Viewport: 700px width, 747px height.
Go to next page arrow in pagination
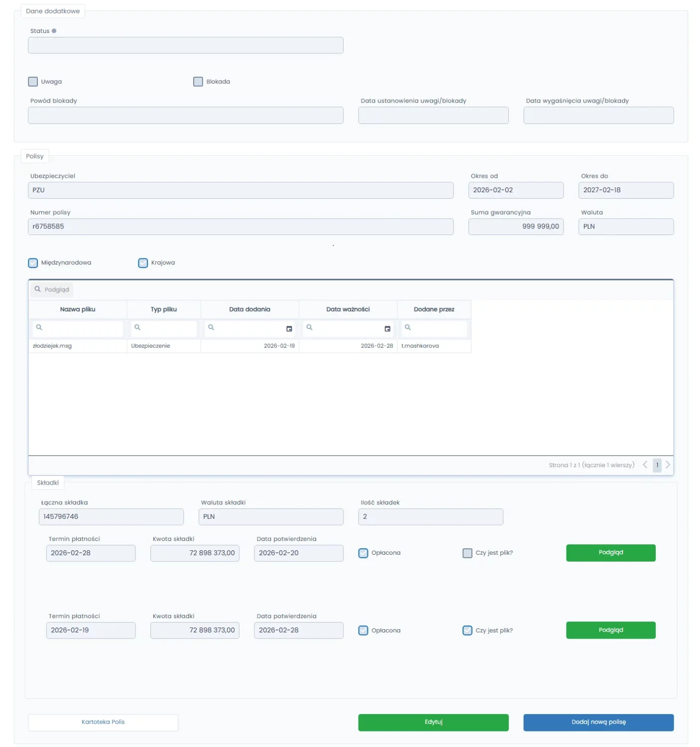(668, 465)
